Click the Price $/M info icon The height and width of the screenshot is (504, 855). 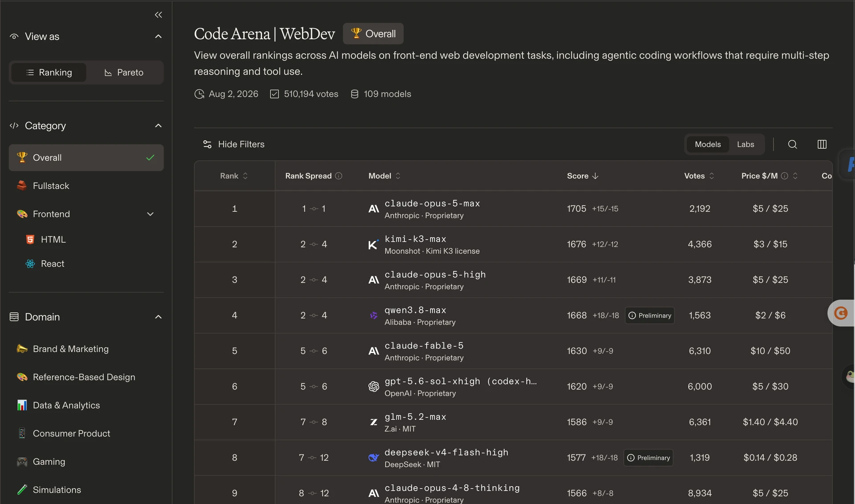click(x=785, y=176)
